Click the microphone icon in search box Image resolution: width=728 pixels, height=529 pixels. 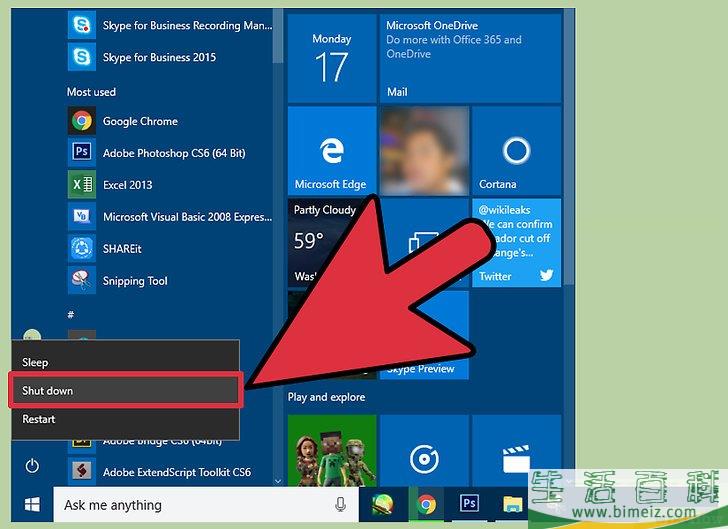tap(341, 504)
